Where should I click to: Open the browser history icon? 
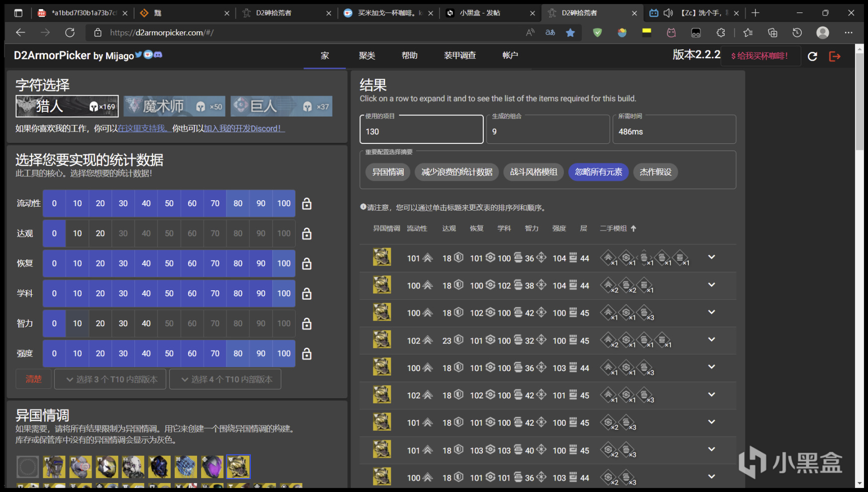click(x=797, y=32)
